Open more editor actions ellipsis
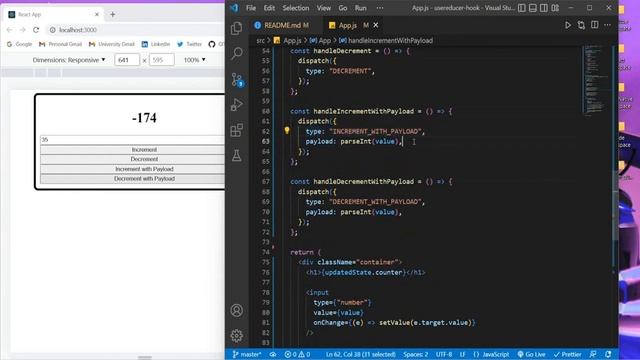640x360 pixels. [x=608, y=25]
